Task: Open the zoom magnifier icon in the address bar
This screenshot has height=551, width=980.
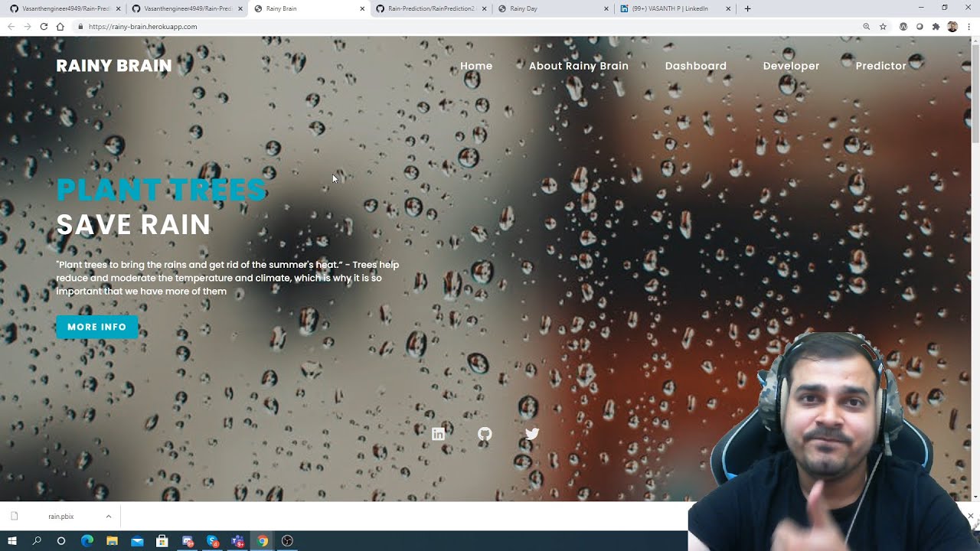Action: [x=867, y=26]
